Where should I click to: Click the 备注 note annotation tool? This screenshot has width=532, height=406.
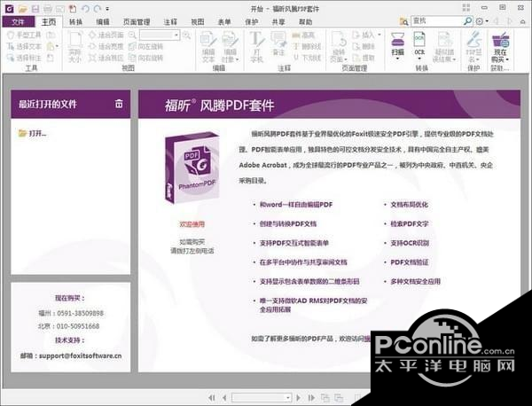278,43
